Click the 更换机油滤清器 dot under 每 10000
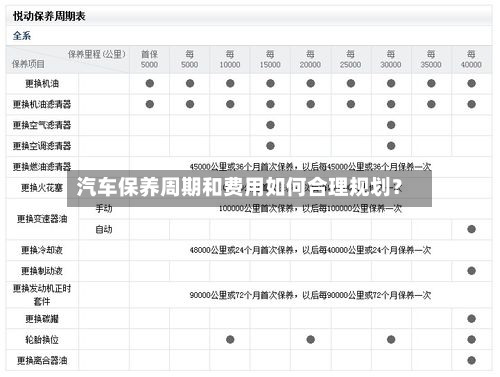This screenshot has height=377, width=500. (230, 104)
